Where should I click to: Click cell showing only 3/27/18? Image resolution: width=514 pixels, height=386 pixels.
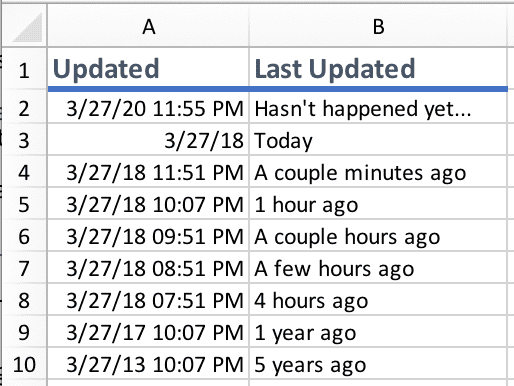click(x=148, y=140)
